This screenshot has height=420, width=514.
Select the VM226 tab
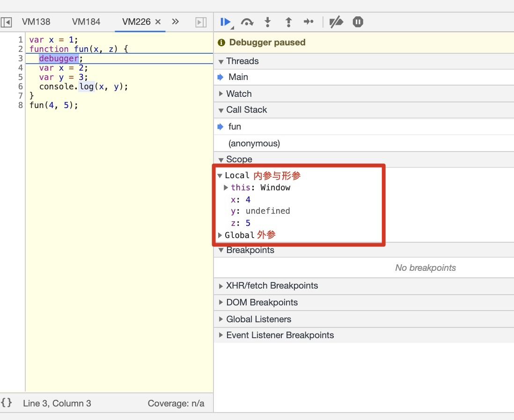(136, 22)
